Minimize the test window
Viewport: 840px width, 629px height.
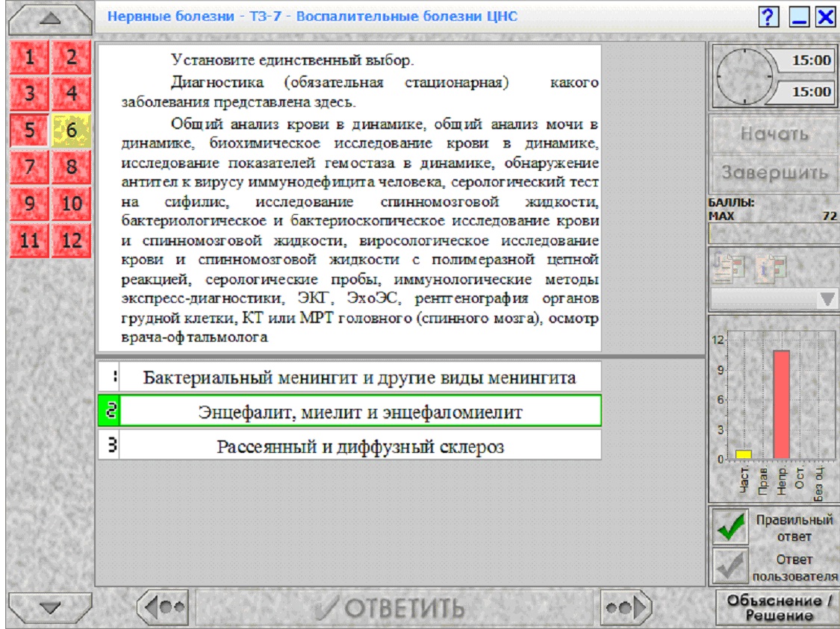pos(798,16)
